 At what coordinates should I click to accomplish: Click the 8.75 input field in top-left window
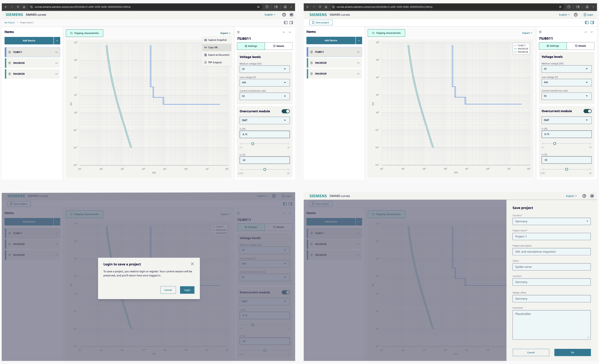[264, 134]
